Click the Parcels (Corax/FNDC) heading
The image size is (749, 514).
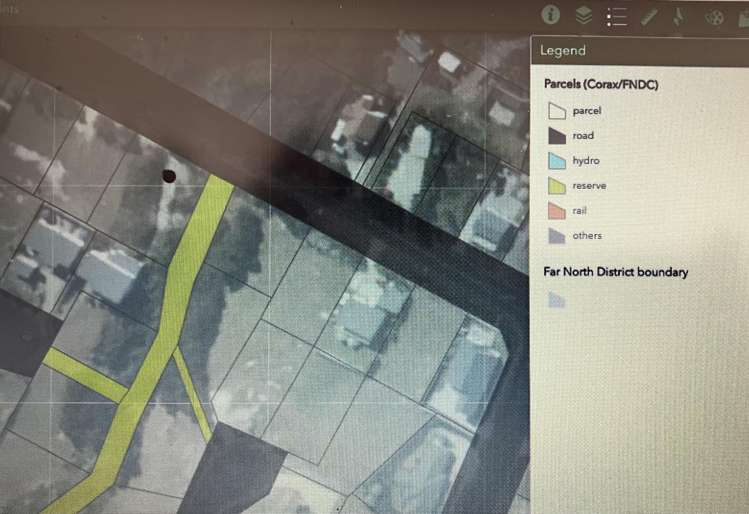coord(601,84)
